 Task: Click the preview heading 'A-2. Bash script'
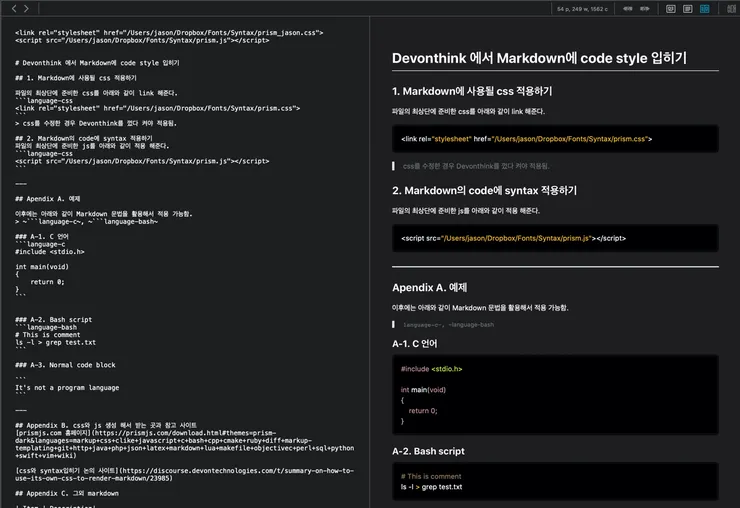[428, 451]
